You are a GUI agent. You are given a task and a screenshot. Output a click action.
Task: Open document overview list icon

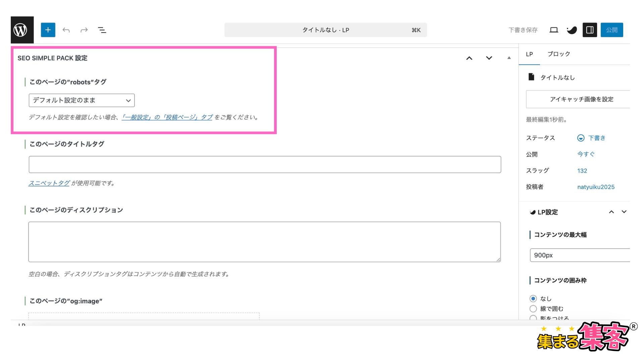(102, 30)
